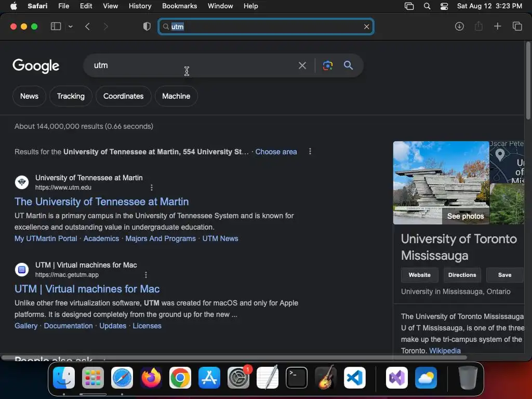The width and height of the screenshot is (532, 399).
Task: Toggle the Safari sidebar
Action: 56,26
